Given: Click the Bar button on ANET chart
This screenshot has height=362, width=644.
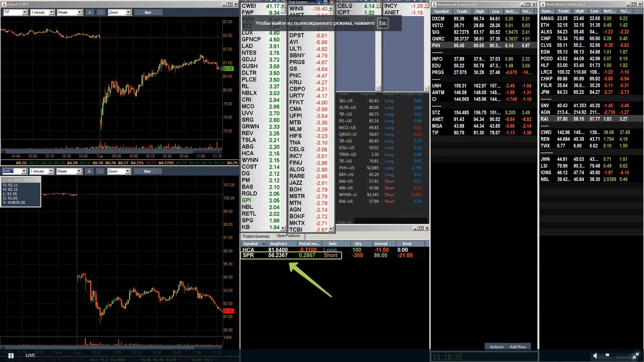Looking at the screenshot, I should [148, 171].
